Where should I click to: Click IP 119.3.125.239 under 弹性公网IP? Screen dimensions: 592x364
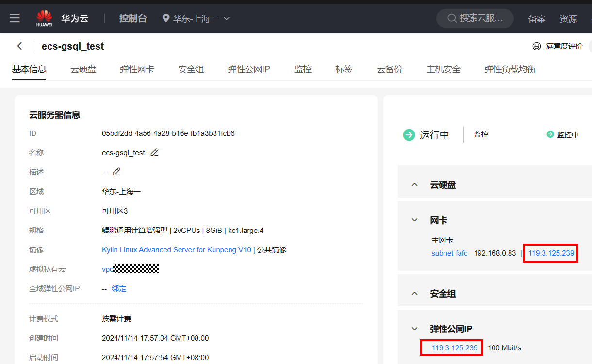[x=455, y=348]
